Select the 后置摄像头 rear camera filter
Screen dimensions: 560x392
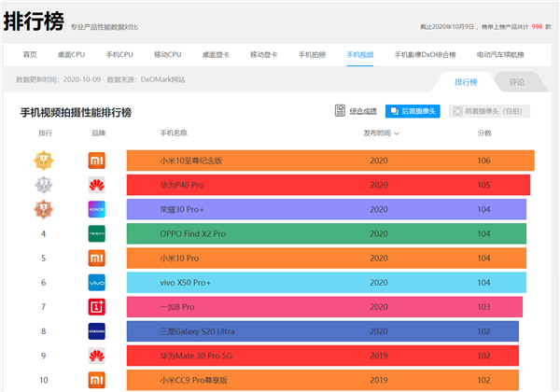tap(413, 112)
